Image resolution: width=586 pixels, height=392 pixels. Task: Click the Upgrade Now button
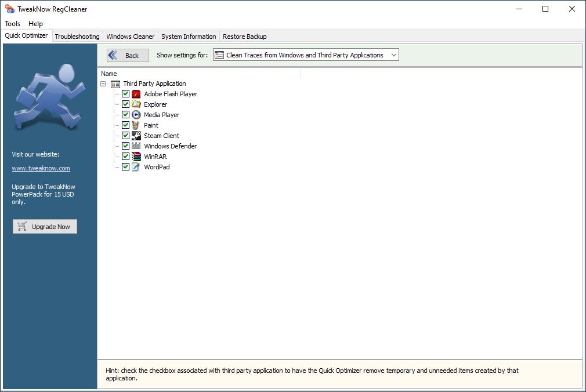click(45, 227)
